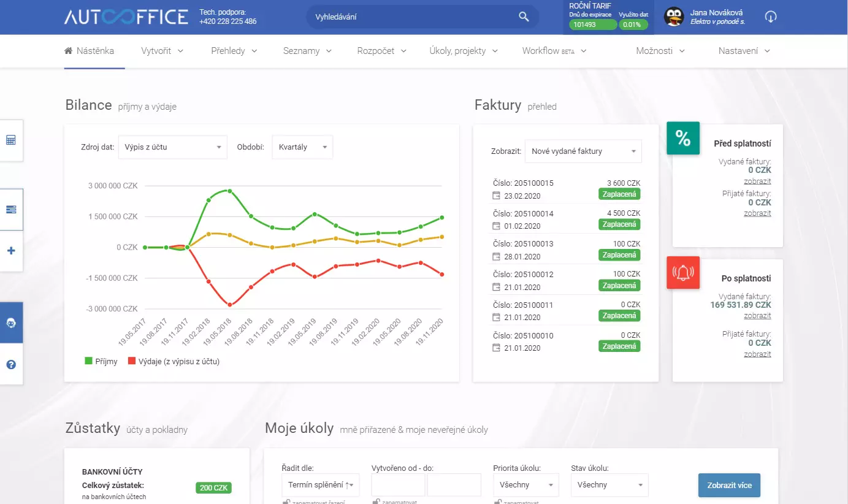Open the support agent sidebar icon
The height and width of the screenshot is (504, 848).
(x=11, y=323)
